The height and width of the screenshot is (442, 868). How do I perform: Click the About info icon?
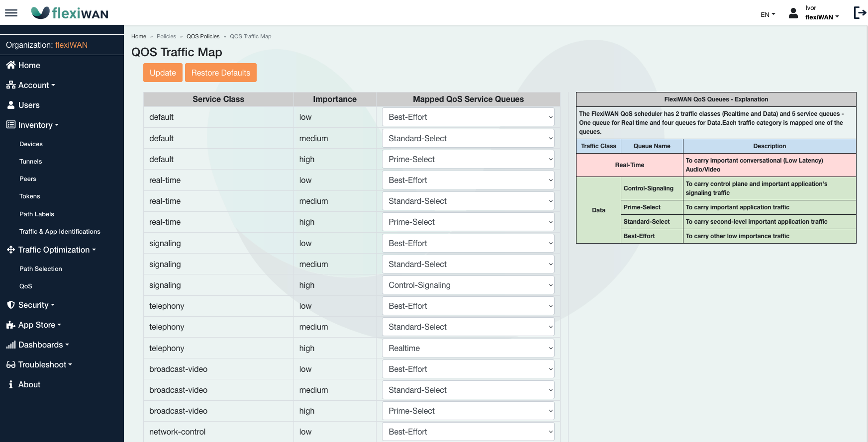point(10,384)
